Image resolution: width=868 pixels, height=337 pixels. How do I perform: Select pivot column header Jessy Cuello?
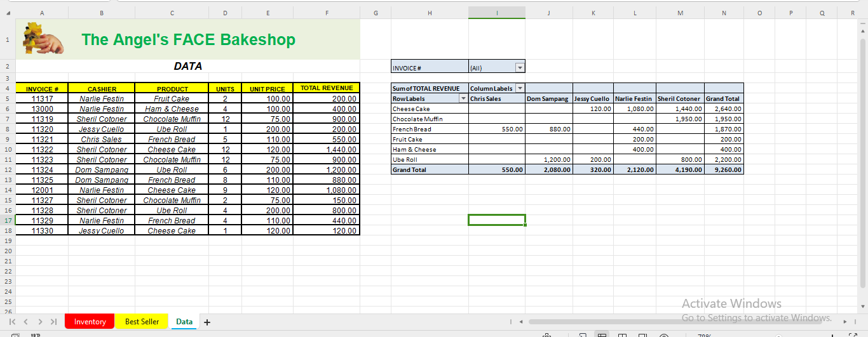click(x=593, y=98)
